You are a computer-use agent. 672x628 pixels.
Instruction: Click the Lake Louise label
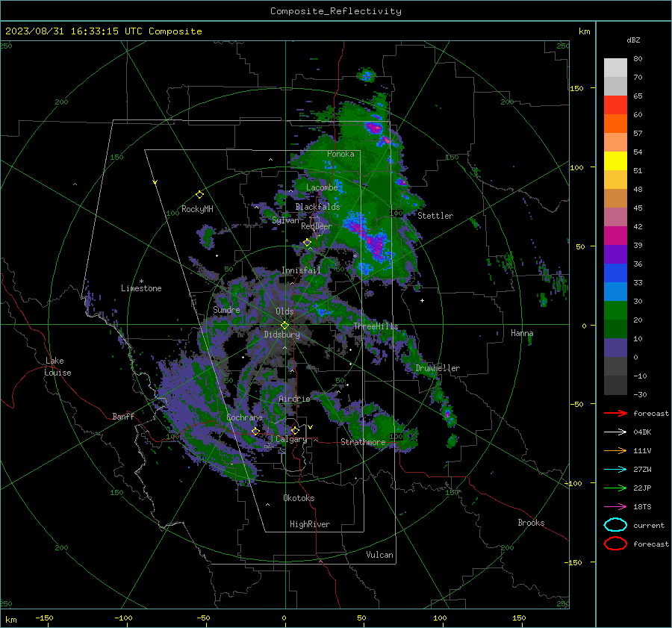pyautogui.click(x=58, y=367)
